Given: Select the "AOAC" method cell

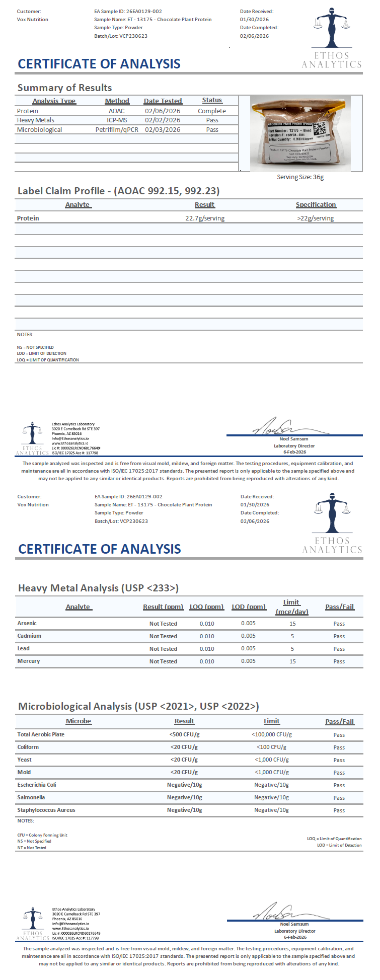Looking at the screenshot, I should 117,111.
